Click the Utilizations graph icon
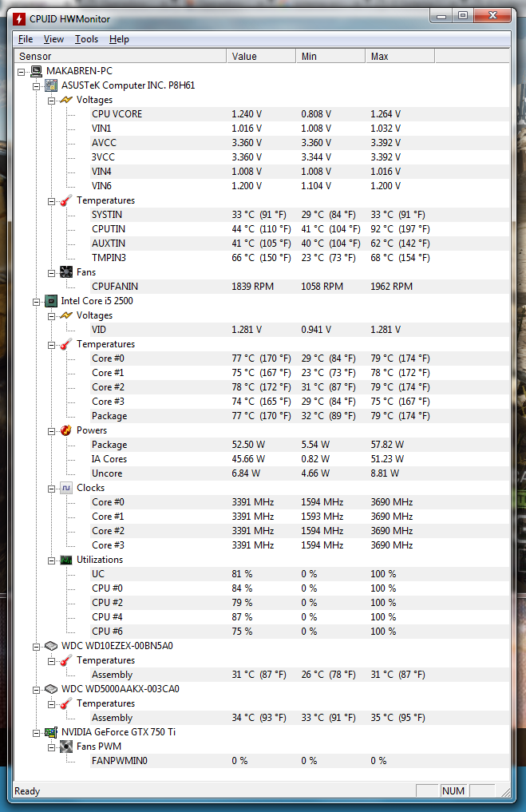Viewport: 526px width, 812px height. pos(66,560)
